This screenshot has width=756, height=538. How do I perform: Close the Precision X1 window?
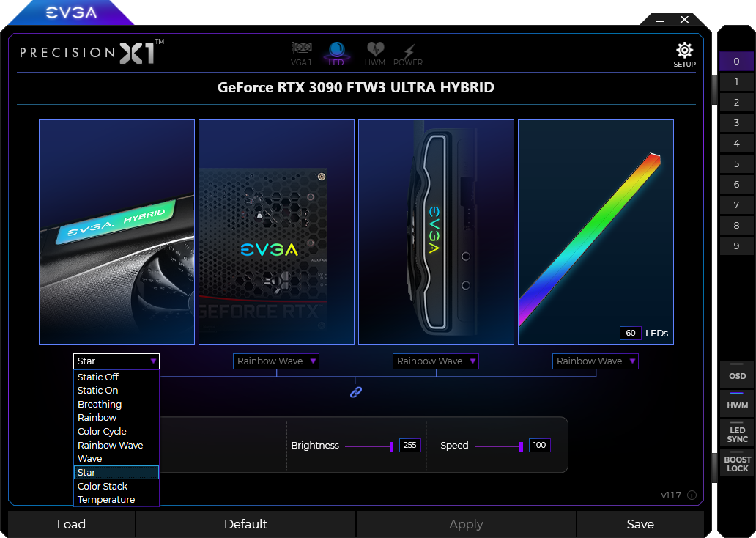(684, 19)
